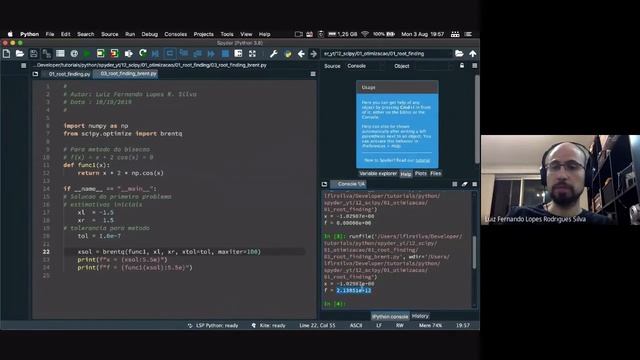Click the debug step-over icon

point(170,53)
